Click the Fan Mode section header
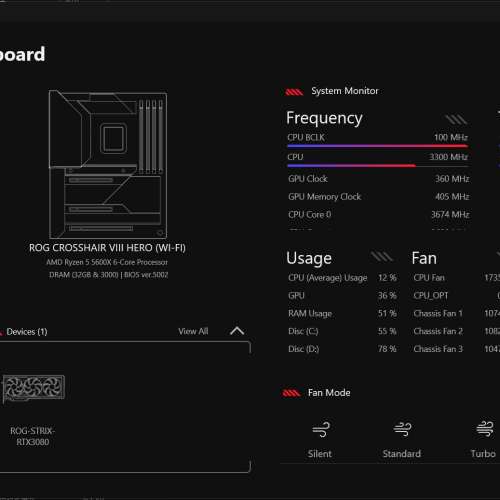500x500 pixels. point(329,393)
